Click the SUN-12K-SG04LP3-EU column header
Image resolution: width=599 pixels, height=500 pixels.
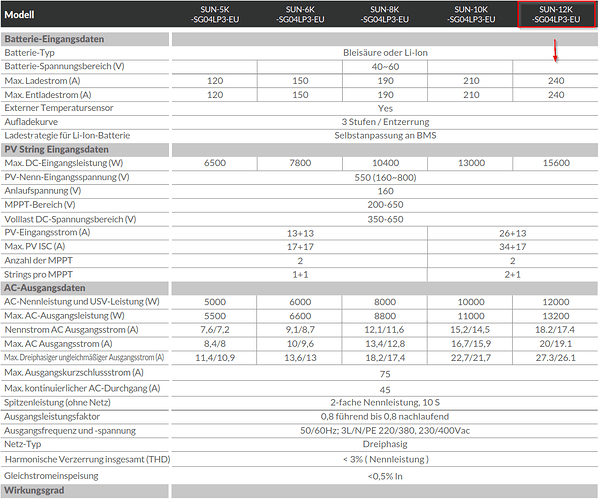tap(556, 15)
